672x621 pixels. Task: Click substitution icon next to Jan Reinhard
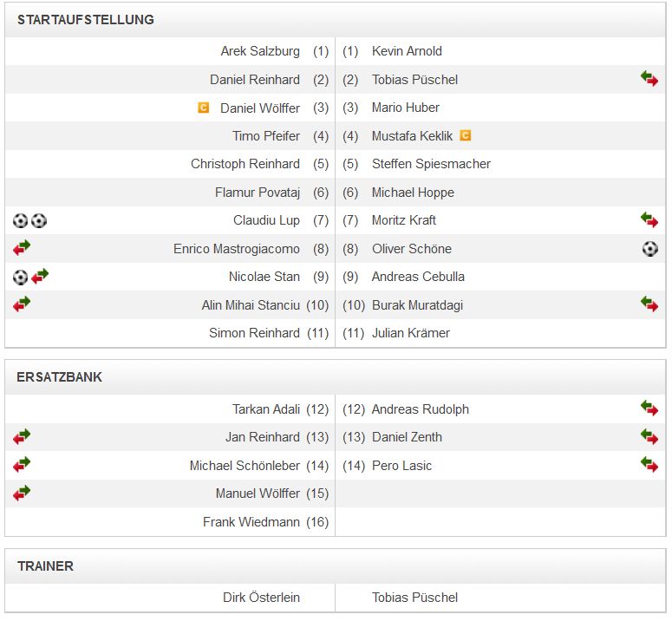22,437
